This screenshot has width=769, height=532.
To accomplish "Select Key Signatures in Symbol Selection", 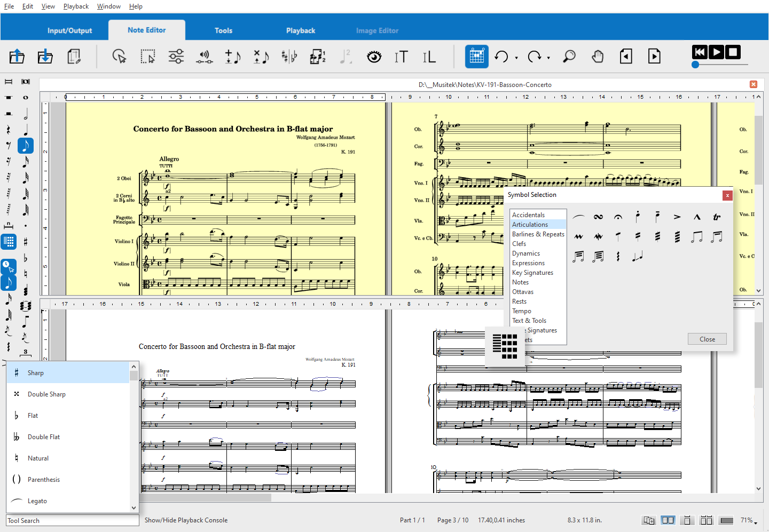I will point(538,272).
